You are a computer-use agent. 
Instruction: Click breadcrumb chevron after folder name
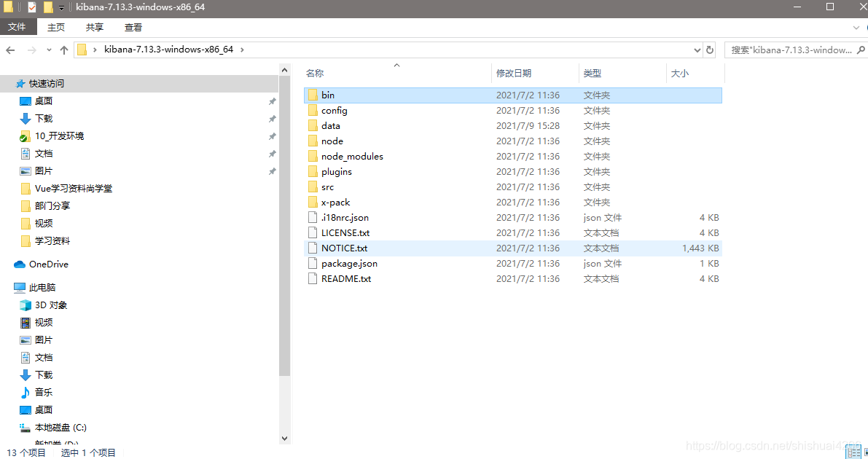(x=242, y=50)
